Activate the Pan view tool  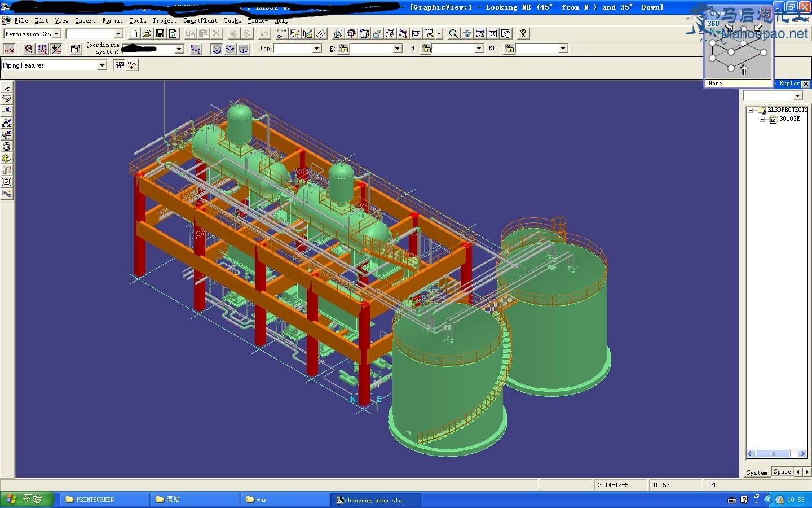[467, 34]
